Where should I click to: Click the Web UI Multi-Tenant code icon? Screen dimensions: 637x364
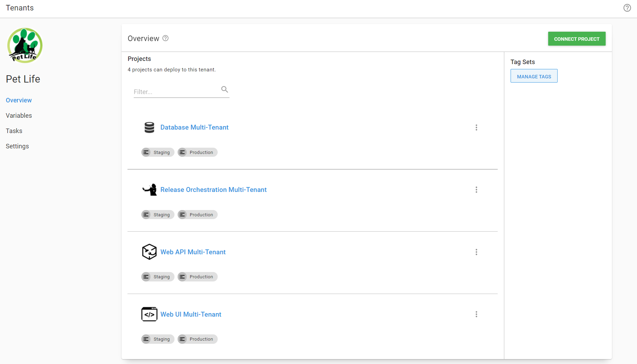point(149,314)
